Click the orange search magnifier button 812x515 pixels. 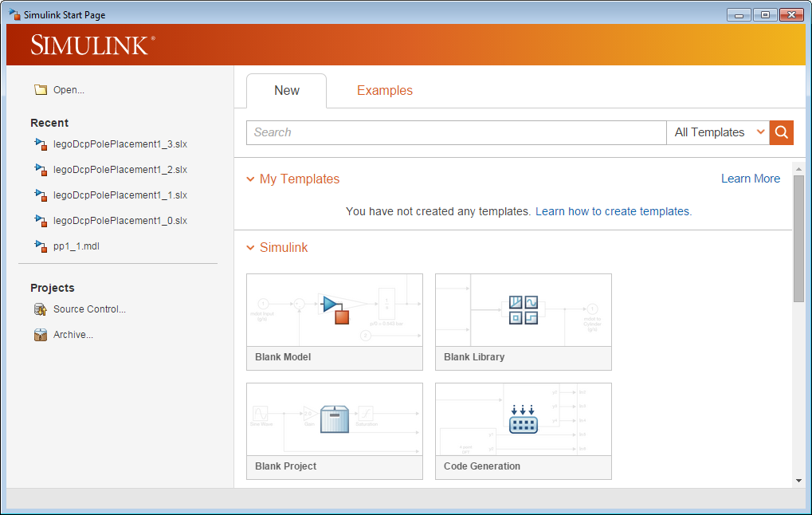pos(782,132)
